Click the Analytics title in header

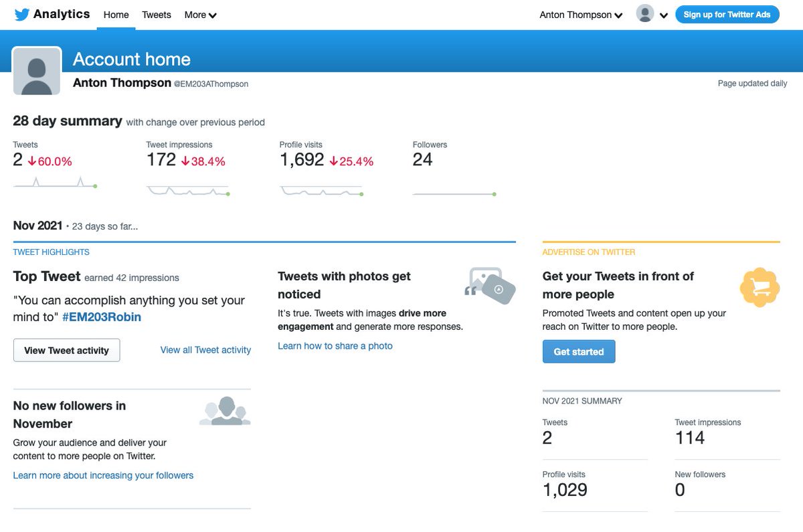tap(62, 14)
